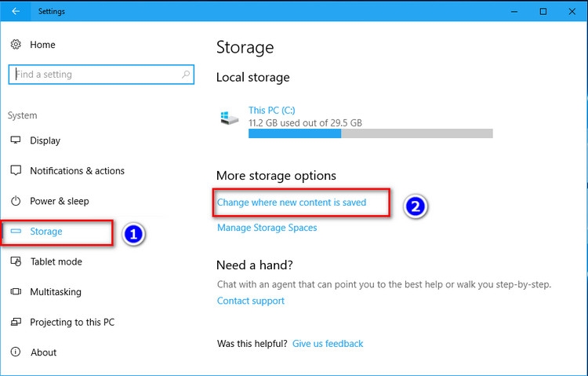Viewport: 588px width, 376px height.
Task: Click the About info icon
Action: [x=16, y=352]
